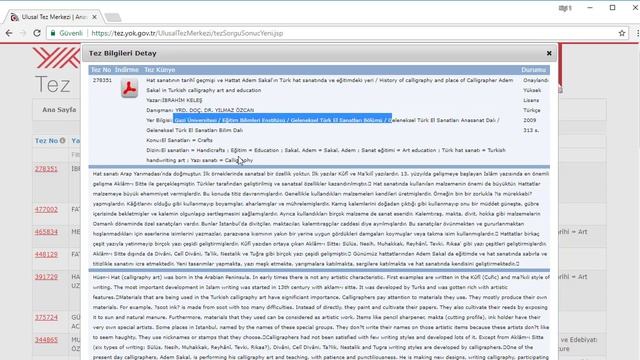Viewport: 640px width, 360px height.
Task: Click thesis number 278351 in dialog
Action: 102,80
